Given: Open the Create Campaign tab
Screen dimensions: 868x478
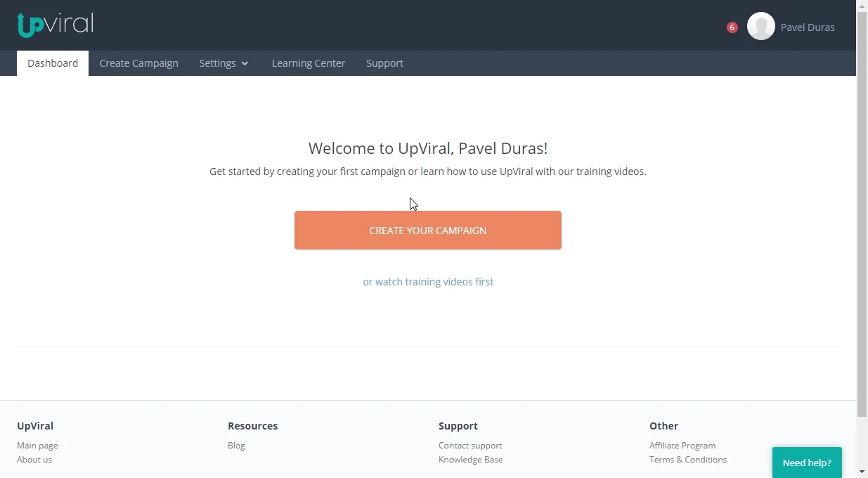Looking at the screenshot, I should 138,63.
